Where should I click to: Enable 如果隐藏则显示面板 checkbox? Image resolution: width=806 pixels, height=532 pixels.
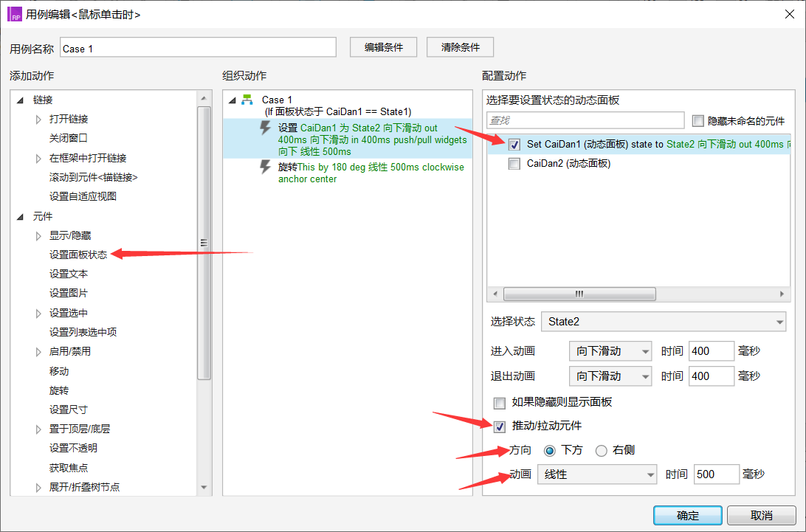(499, 402)
